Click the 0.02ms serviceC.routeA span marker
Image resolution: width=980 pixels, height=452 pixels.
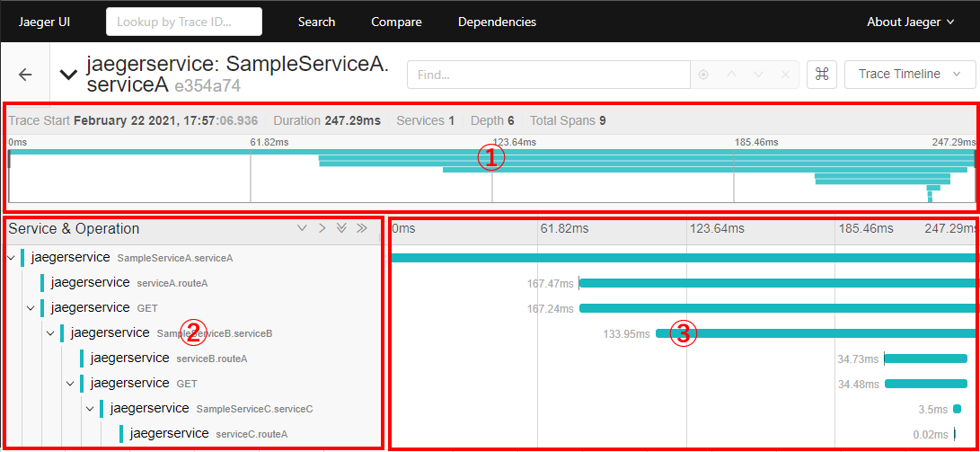tap(955, 434)
